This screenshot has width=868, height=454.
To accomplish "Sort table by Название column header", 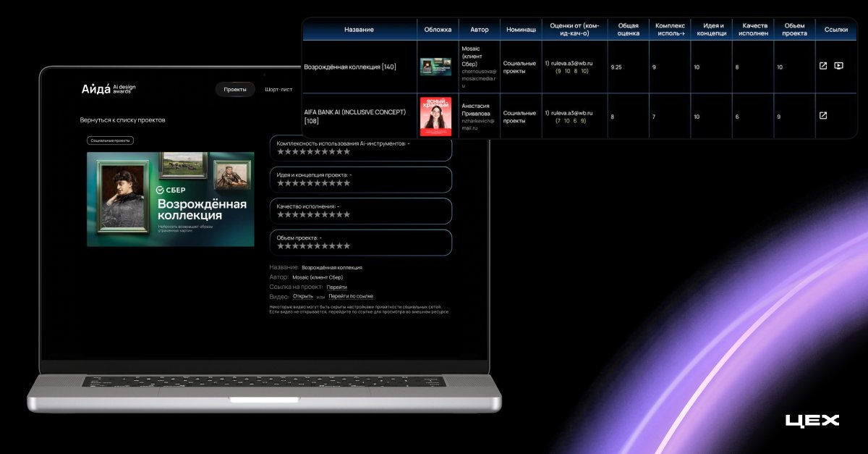I will (359, 30).
